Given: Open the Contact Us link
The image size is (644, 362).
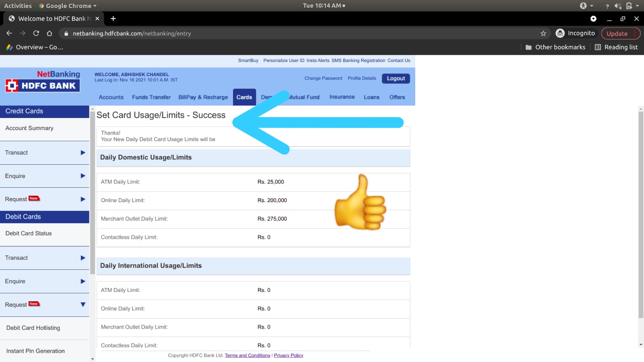Looking at the screenshot, I should click(399, 60).
